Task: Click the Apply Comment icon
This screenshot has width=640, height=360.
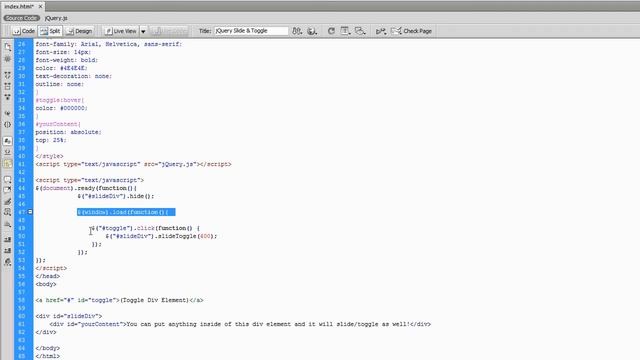Action: (7, 179)
